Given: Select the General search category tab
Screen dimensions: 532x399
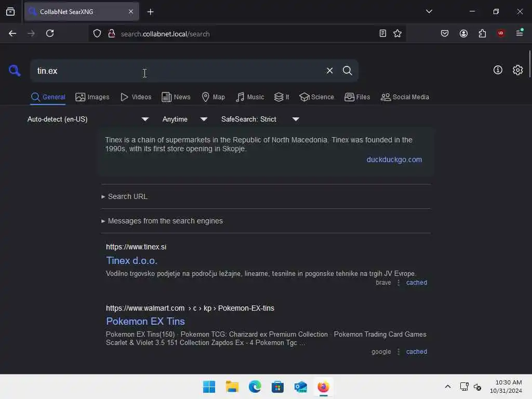Looking at the screenshot, I should click(48, 97).
